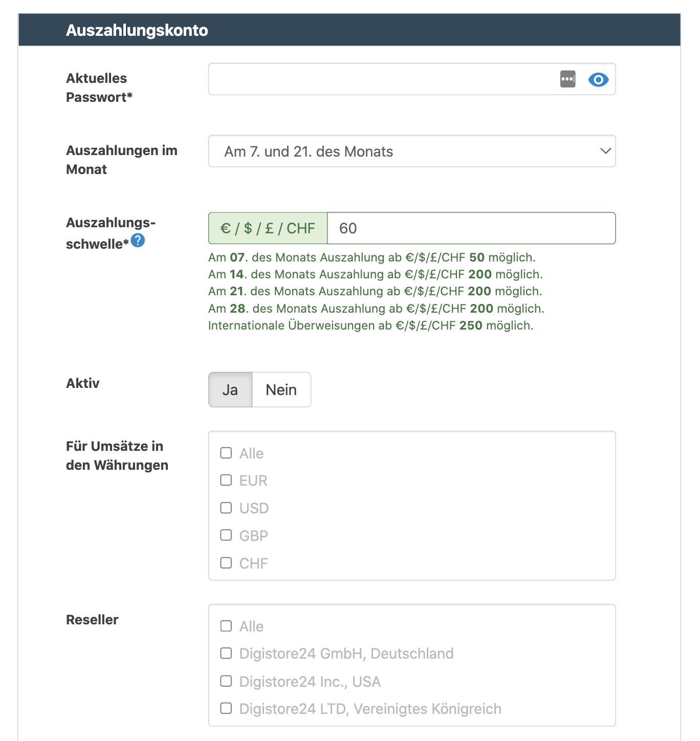Viewport: 700px width, 741px height.
Task: Select Digistore24 GmbH, Deutschland reseller
Action: pyautogui.click(x=226, y=653)
